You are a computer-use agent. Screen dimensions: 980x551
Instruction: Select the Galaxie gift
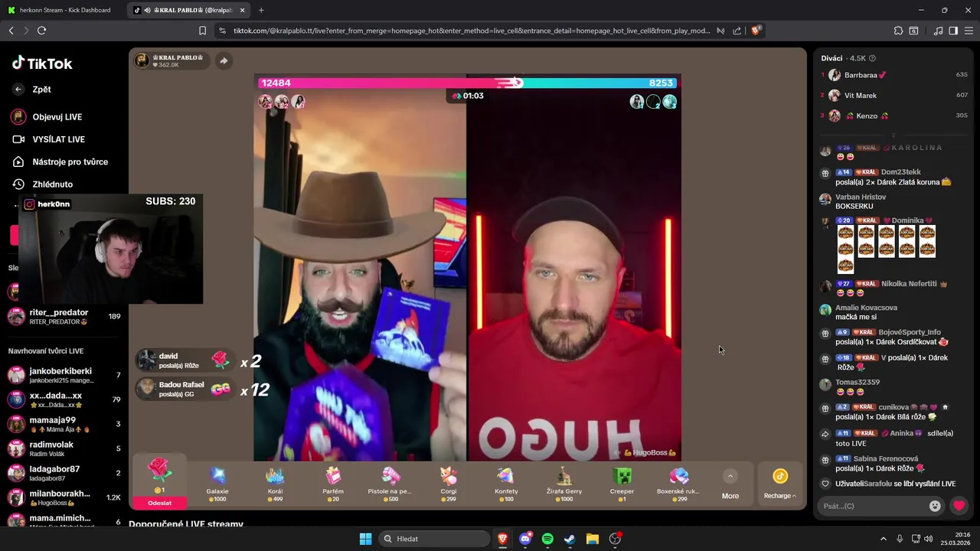pyautogui.click(x=217, y=484)
